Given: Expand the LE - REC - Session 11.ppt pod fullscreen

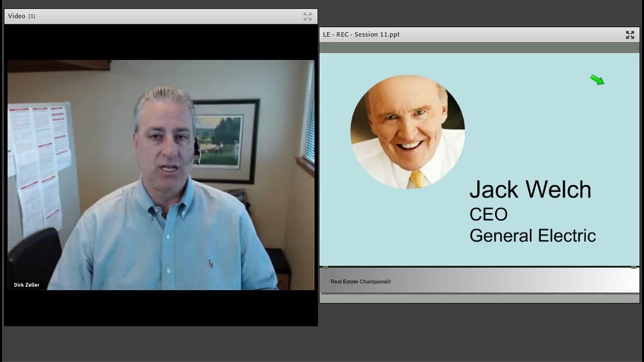Looking at the screenshot, I should (x=630, y=35).
